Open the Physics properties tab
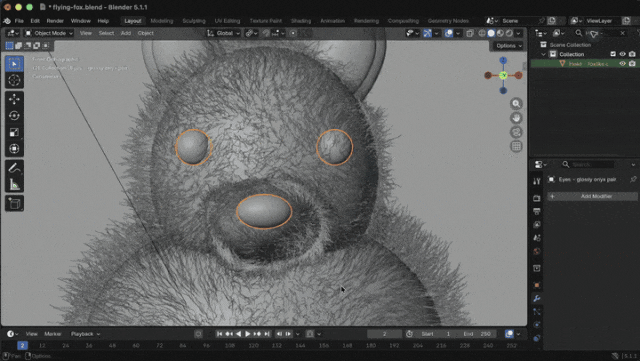Screen dimensions: 640x361 pyautogui.click(x=537, y=325)
